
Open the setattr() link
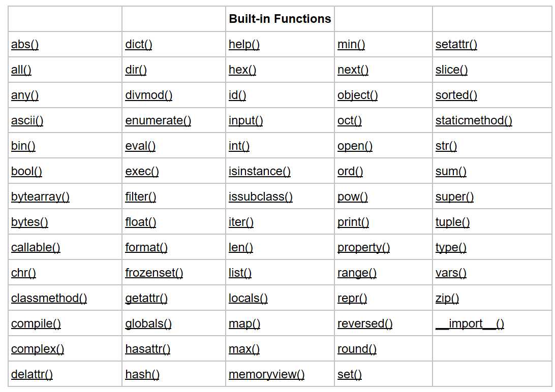[x=456, y=45]
